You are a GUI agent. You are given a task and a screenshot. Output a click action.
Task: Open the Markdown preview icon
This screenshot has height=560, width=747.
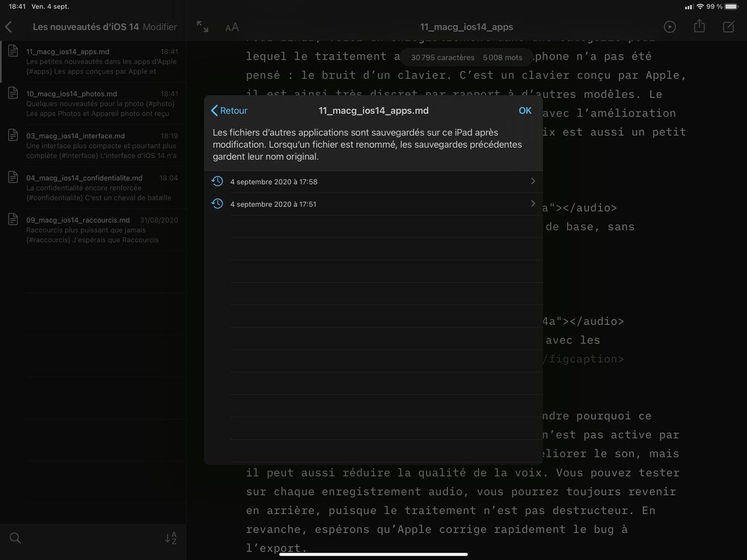(670, 26)
